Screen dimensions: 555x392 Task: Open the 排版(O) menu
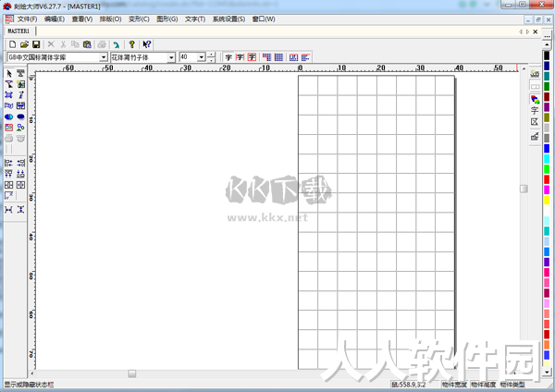tap(110, 19)
